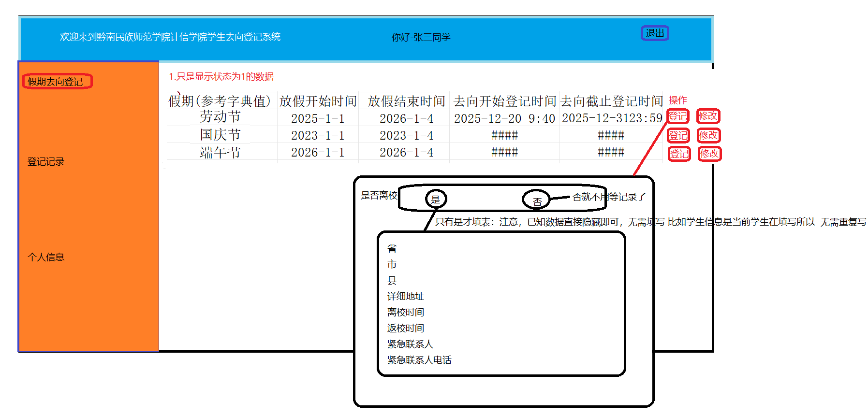This screenshot has height=415, width=868.
Task: Click the 返校时间 field label
Action: (x=405, y=328)
